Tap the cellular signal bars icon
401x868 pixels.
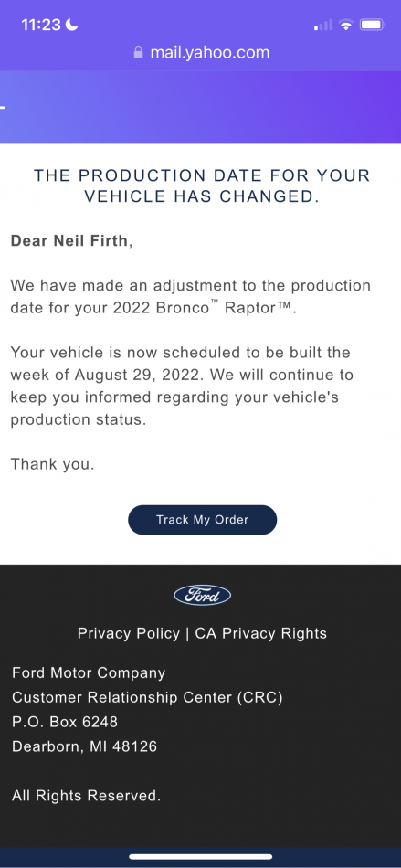[x=323, y=25]
